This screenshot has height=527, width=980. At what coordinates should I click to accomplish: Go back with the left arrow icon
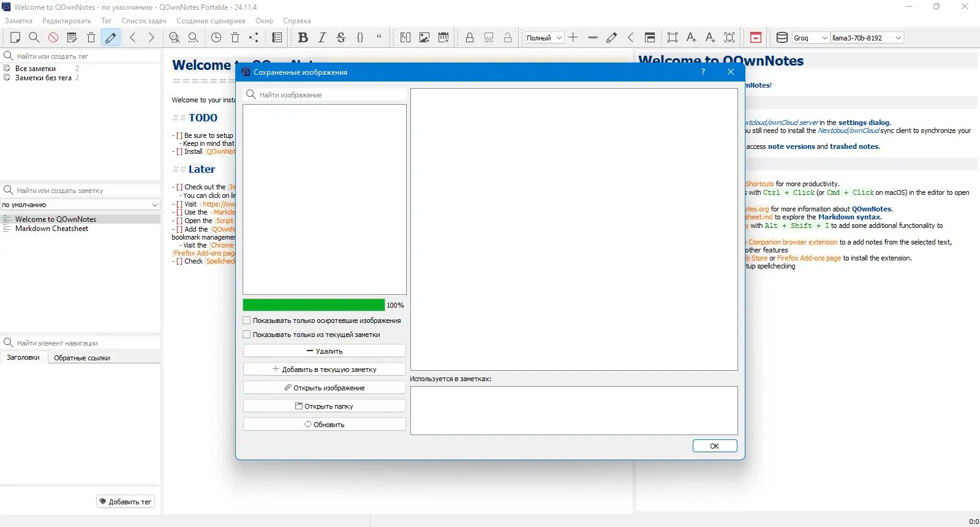133,37
